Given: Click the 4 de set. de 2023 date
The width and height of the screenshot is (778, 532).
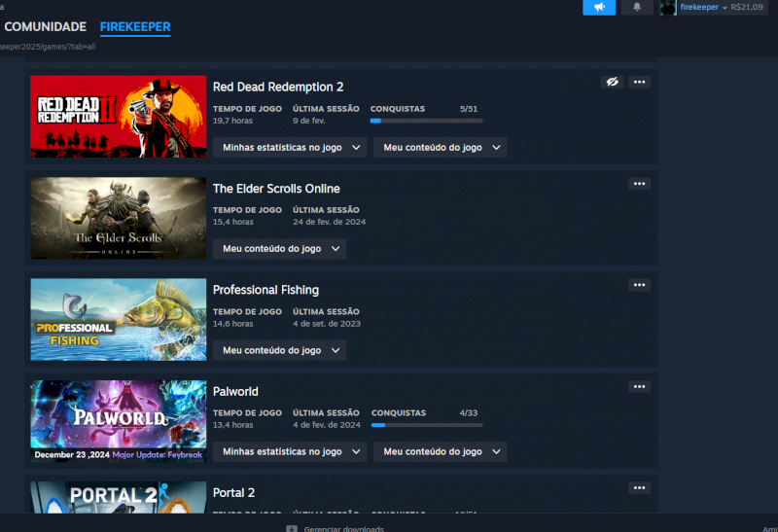Looking at the screenshot, I should (327, 324).
